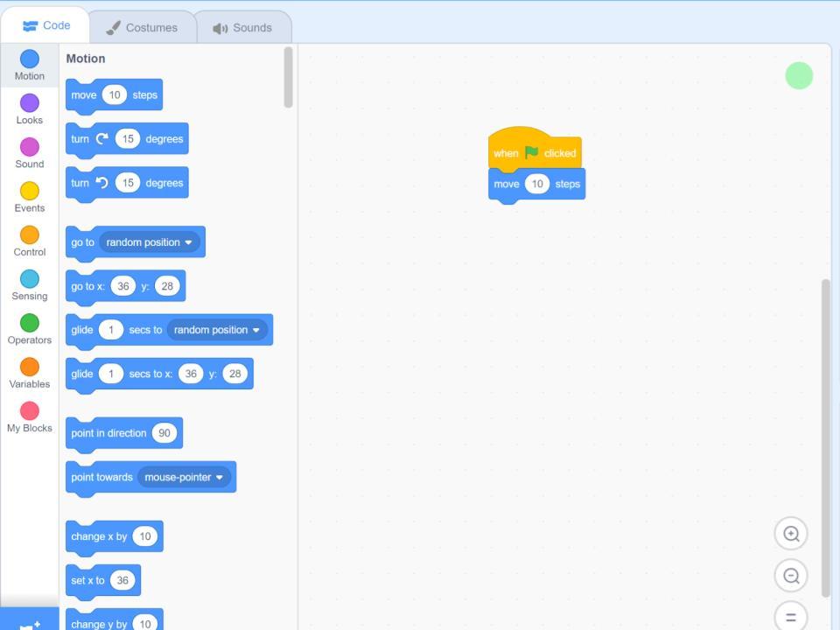Edit the 36 value in the set x to block
840x630 pixels.
[122, 580]
